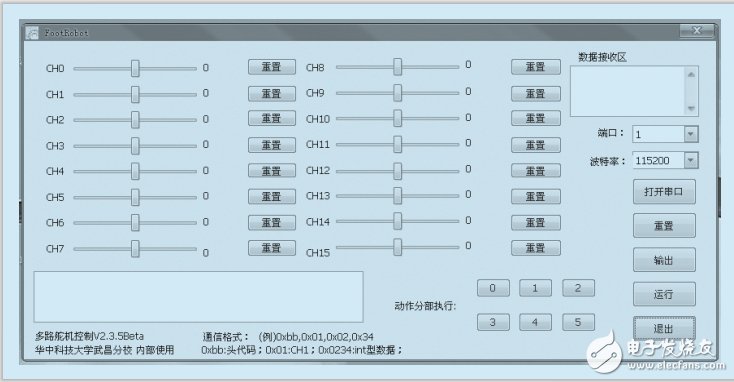The width and height of the screenshot is (734, 382).
Task: Click the large bottom-left text area
Action: coord(198,297)
